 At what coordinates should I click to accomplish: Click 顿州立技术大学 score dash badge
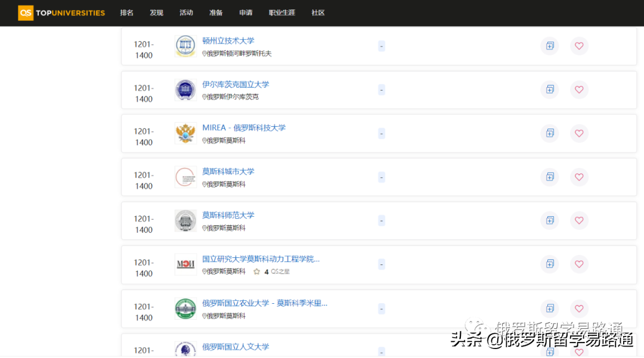tap(382, 46)
